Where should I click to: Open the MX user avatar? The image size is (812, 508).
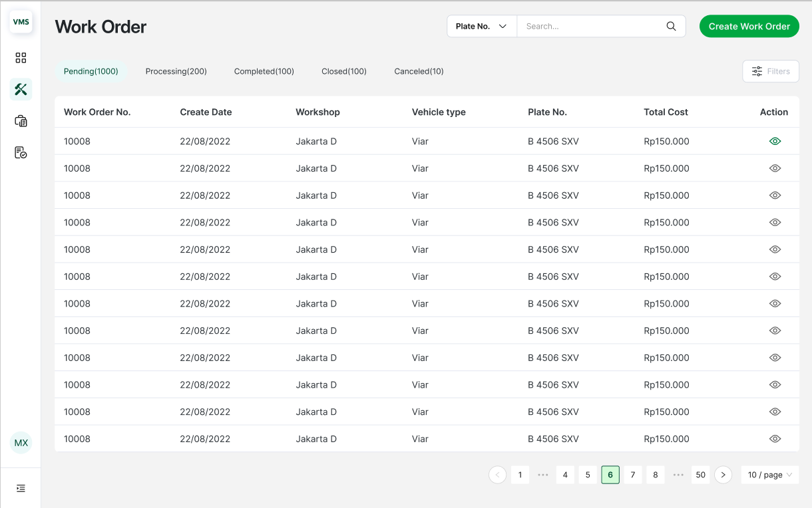[21, 443]
